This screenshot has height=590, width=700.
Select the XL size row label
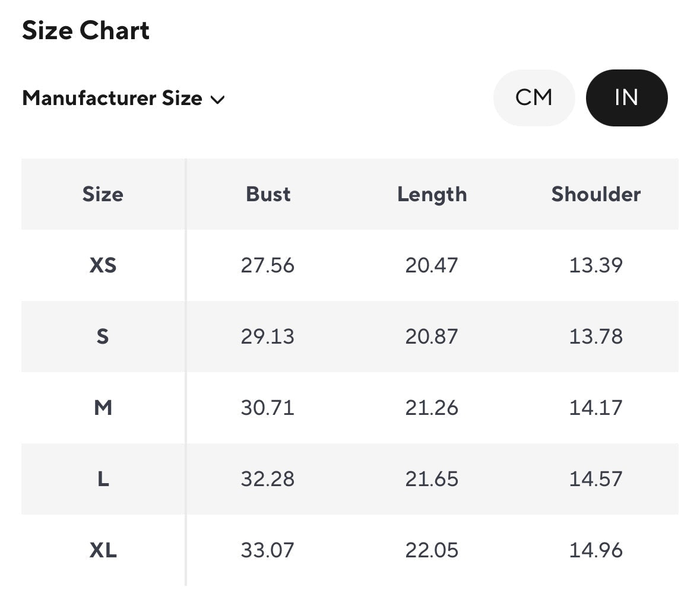pyautogui.click(x=103, y=550)
